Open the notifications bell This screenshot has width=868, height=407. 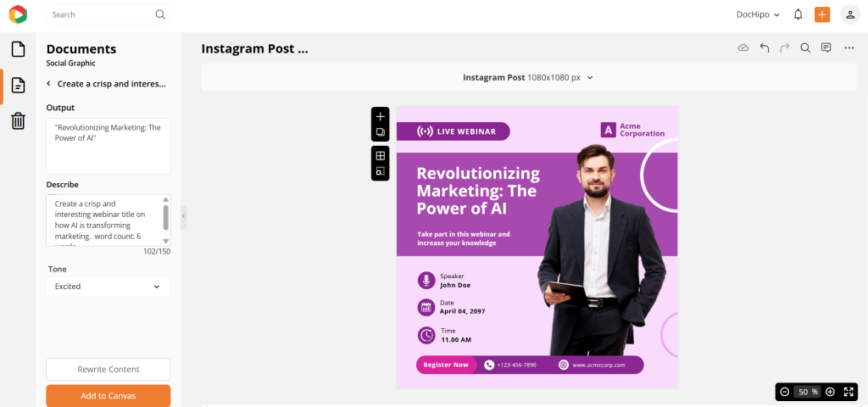pos(798,14)
